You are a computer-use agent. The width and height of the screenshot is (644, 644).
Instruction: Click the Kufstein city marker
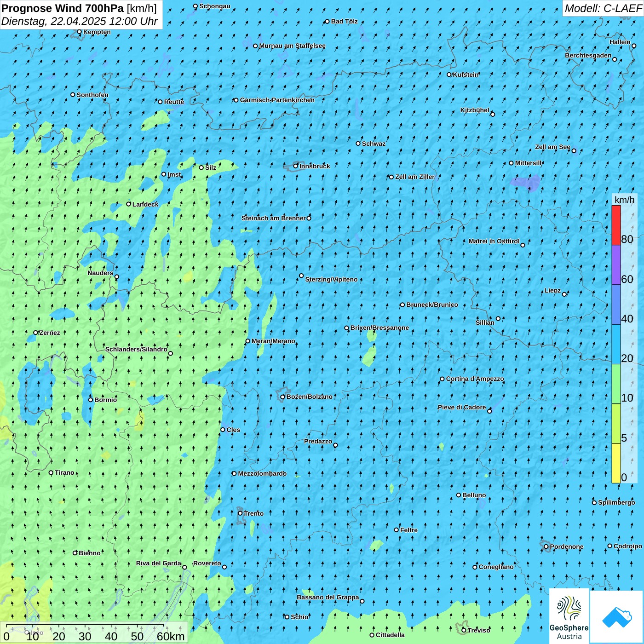pyautogui.click(x=449, y=75)
